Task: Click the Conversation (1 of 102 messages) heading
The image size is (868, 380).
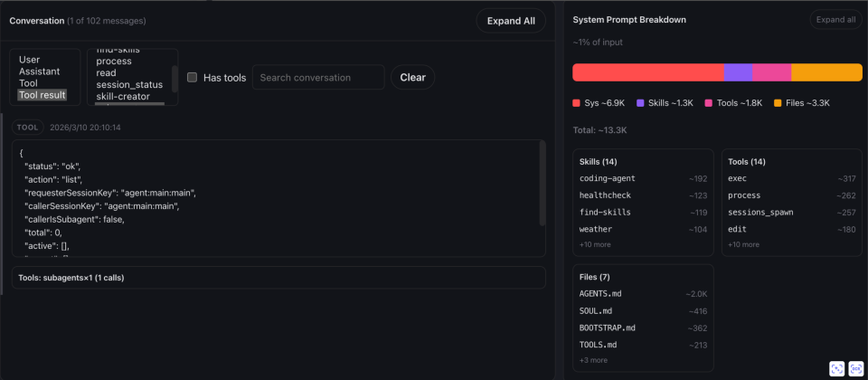Action: coord(78,21)
